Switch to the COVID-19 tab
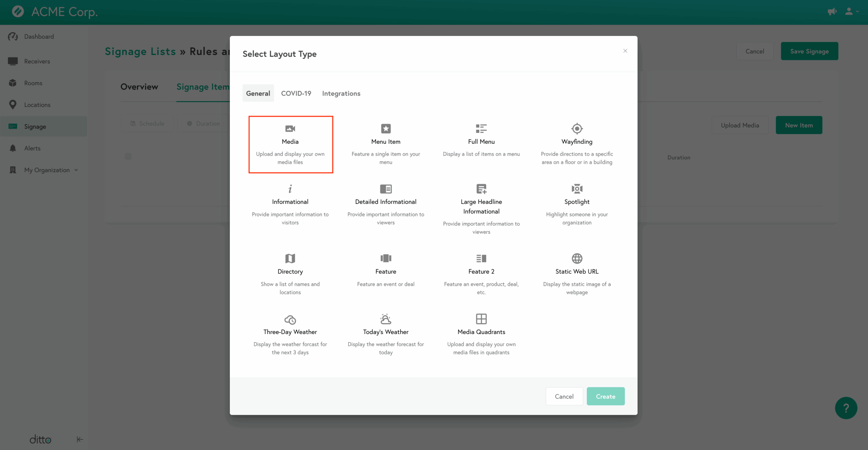This screenshot has width=868, height=450. [296, 93]
